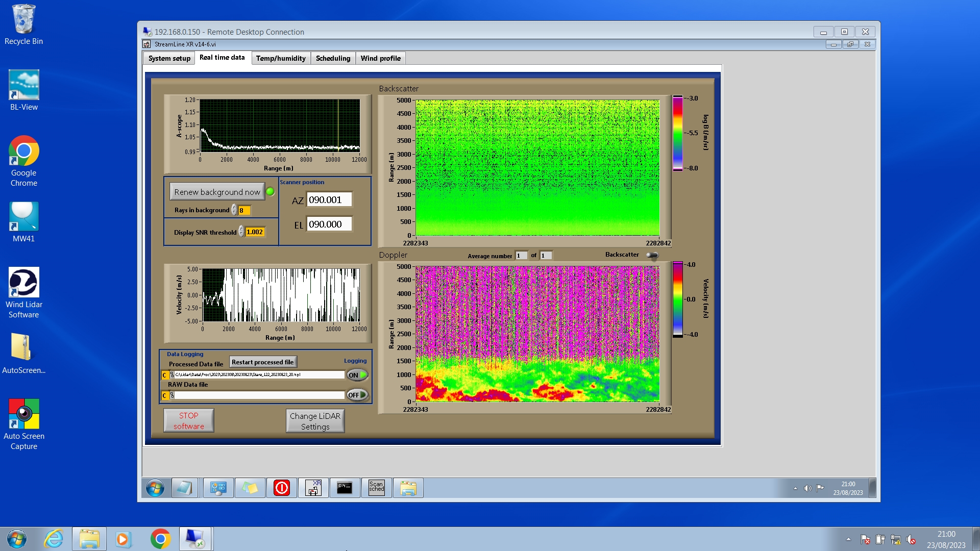Switch to the Wind profile tab

tap(380, 58)
